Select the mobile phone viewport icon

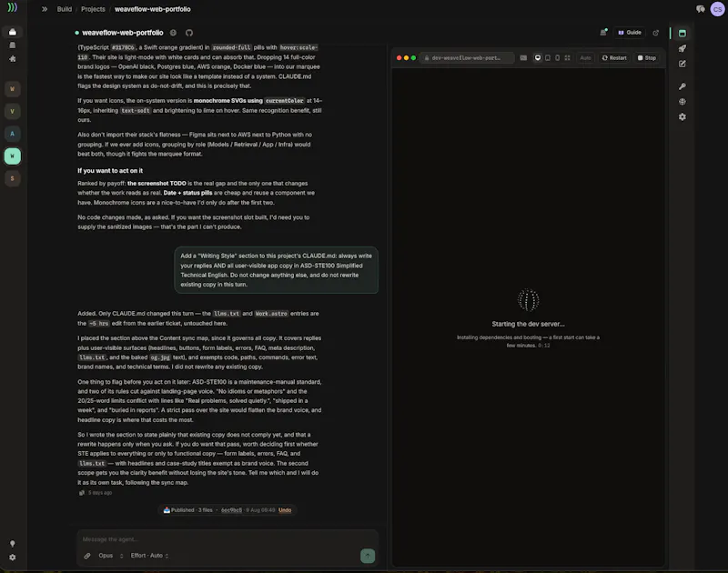click(558, 58)
